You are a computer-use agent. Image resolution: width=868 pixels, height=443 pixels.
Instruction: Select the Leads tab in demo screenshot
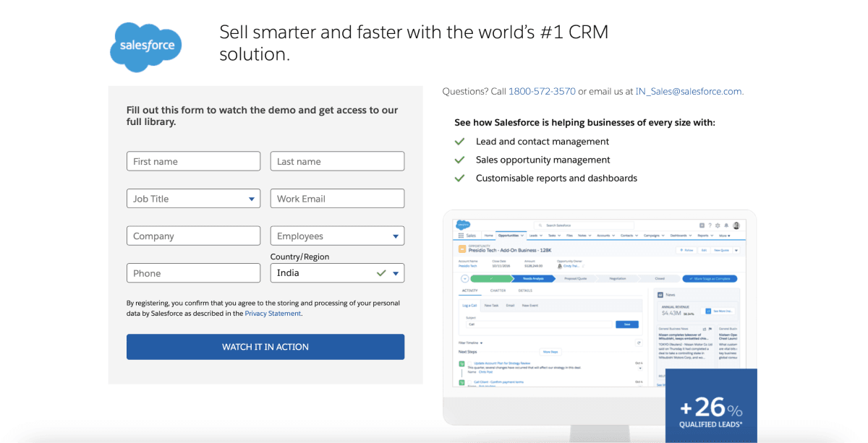tap(535, 236)
